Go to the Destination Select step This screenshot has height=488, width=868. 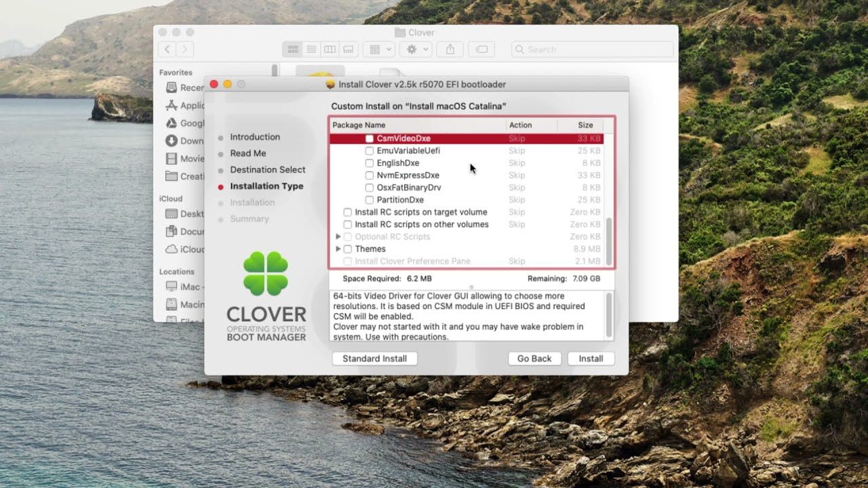click(x=268, y=169)
